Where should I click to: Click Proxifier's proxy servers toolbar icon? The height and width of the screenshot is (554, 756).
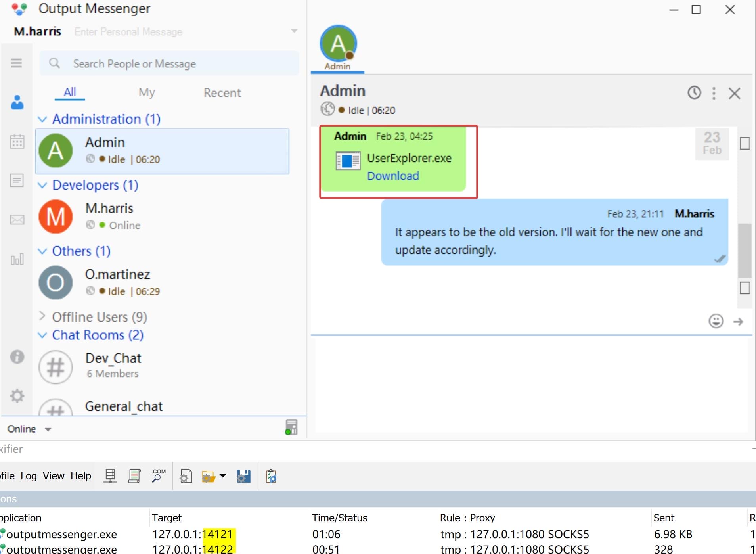point(110,475)
